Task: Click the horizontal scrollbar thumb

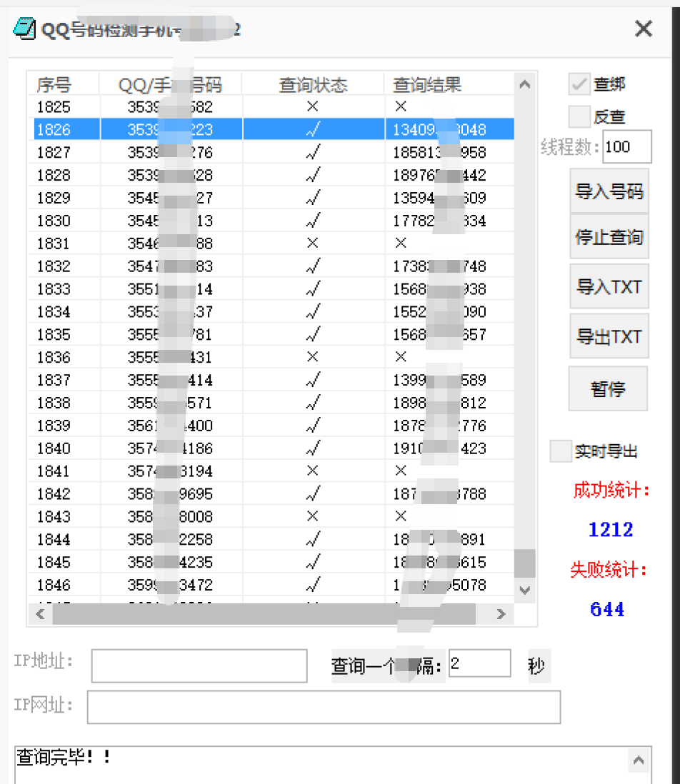Action: tap(264, 614)
